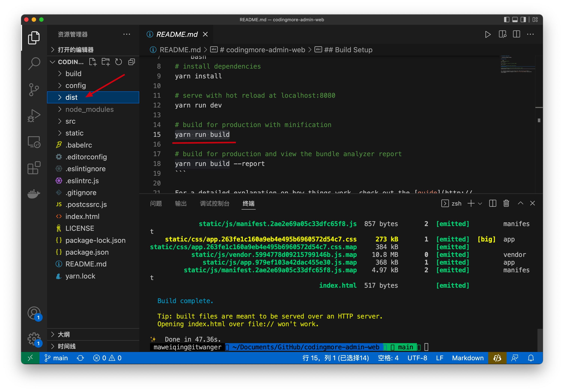Click breadcrumb ## Build Setup
Screen dimensions: 564x392
(344, 50)
